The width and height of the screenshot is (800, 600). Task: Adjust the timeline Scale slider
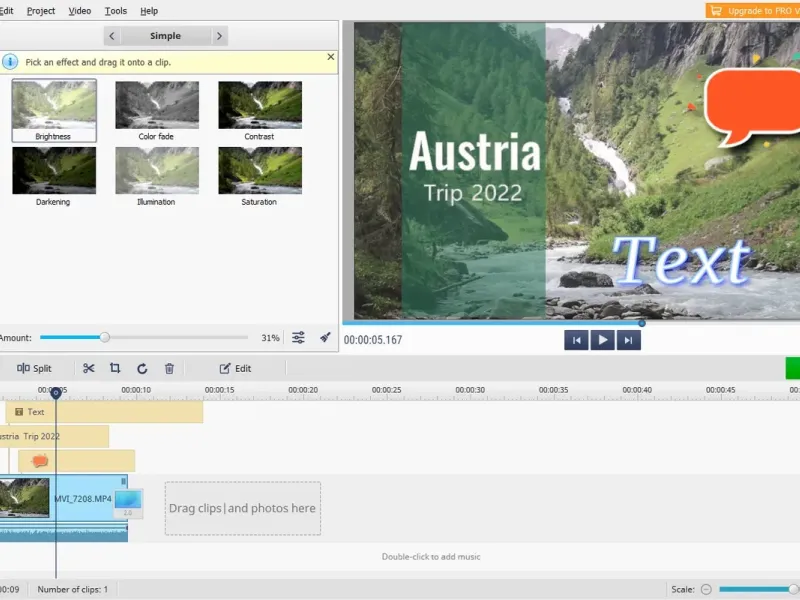click(x=759, y=589)
